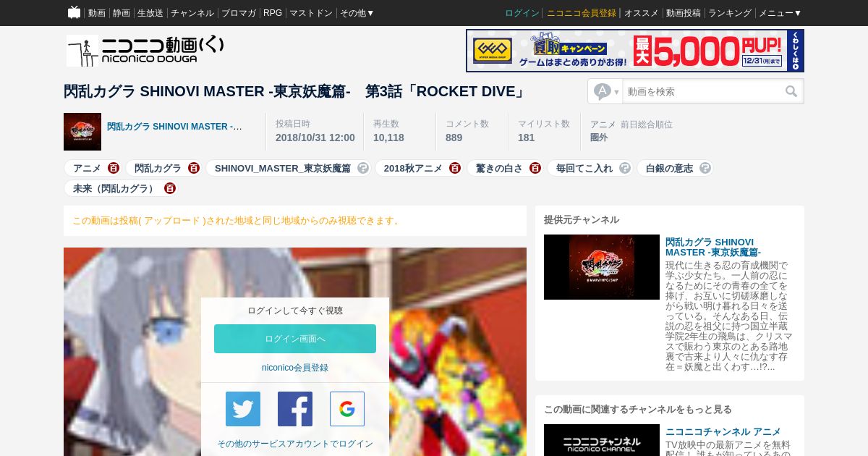Open チャンネル in the top navigation
The width and height of the screenshot is (868, 456).
tap(192, 13)
